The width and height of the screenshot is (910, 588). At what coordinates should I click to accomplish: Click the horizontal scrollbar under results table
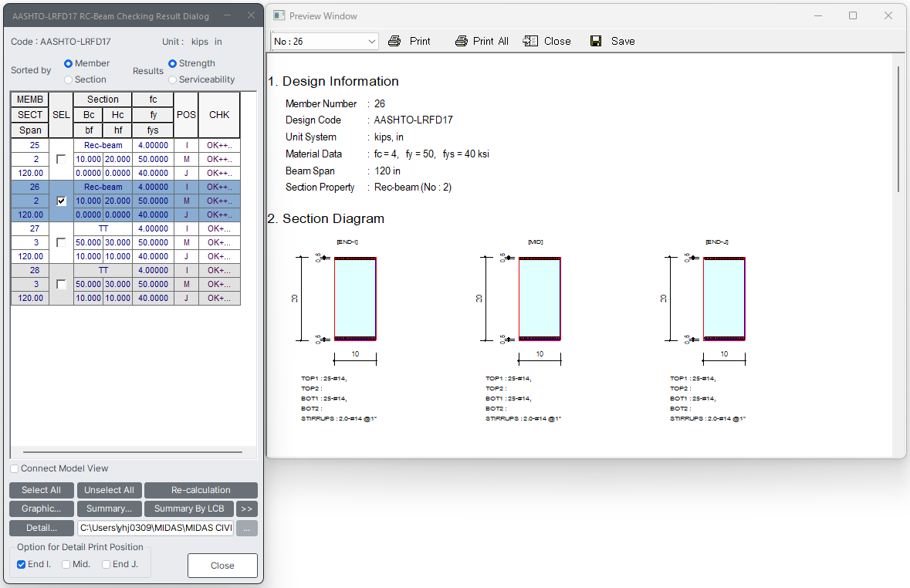click(x=133, y=451)
